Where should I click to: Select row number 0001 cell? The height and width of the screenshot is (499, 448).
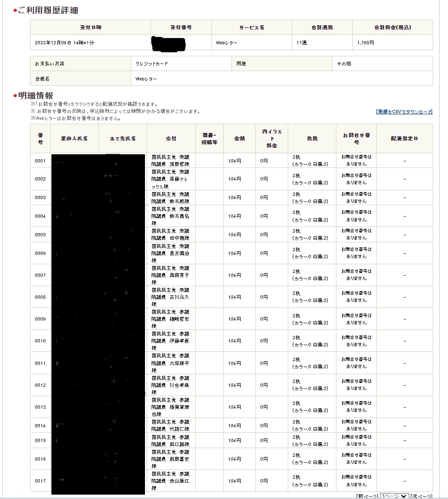tap(40, 161)
